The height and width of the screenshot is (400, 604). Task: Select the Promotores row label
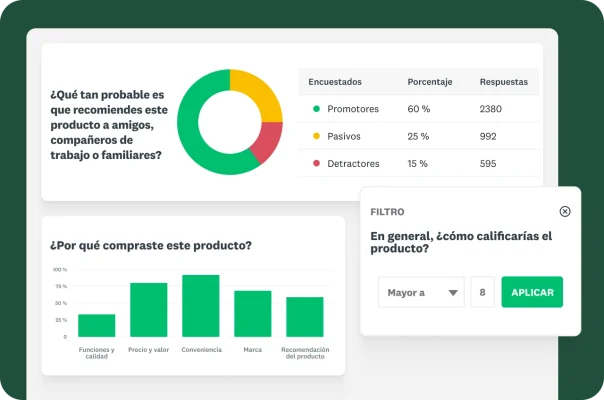pos(353,109)
